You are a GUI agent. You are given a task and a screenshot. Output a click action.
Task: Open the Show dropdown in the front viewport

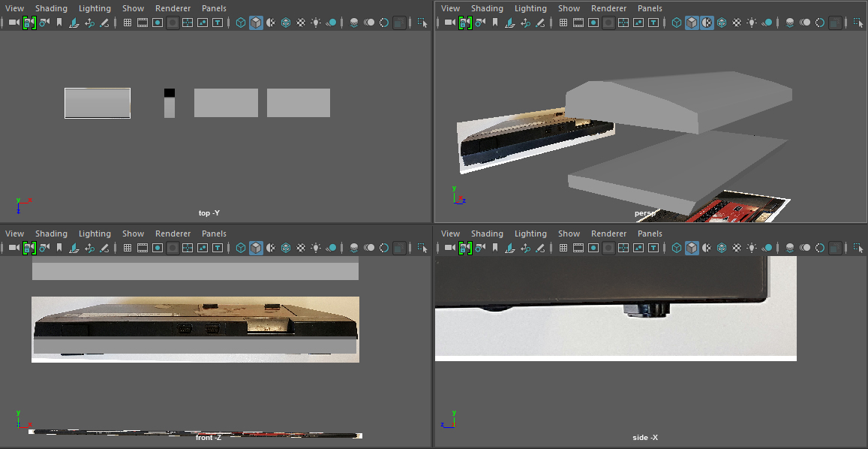tap(133, 233)
